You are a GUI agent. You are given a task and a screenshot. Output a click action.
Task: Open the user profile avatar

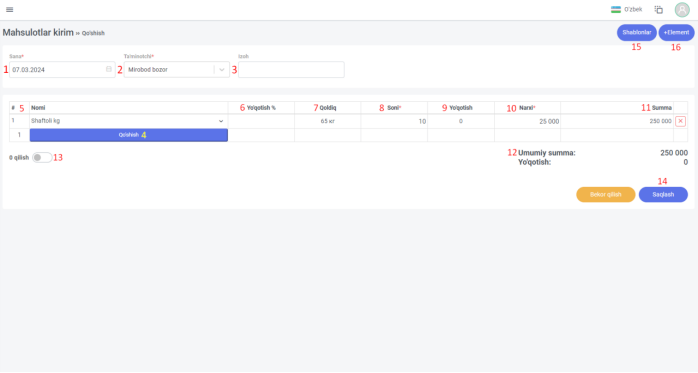[682, 9]
